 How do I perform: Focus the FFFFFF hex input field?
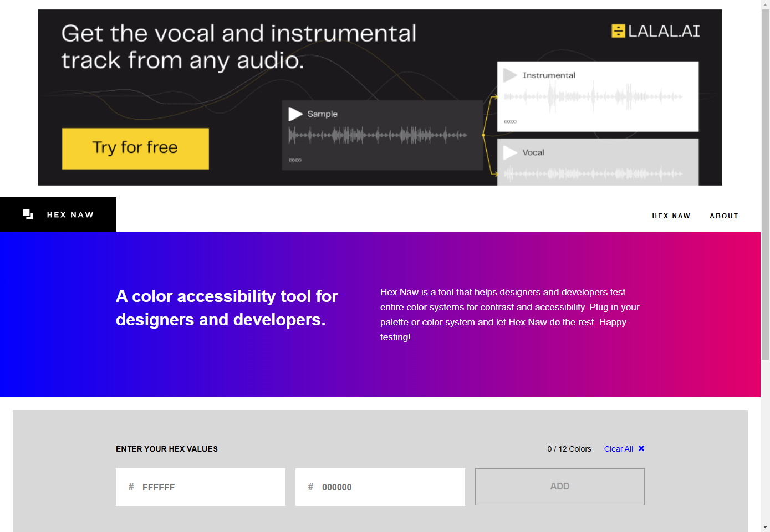(x=201, y=487)
